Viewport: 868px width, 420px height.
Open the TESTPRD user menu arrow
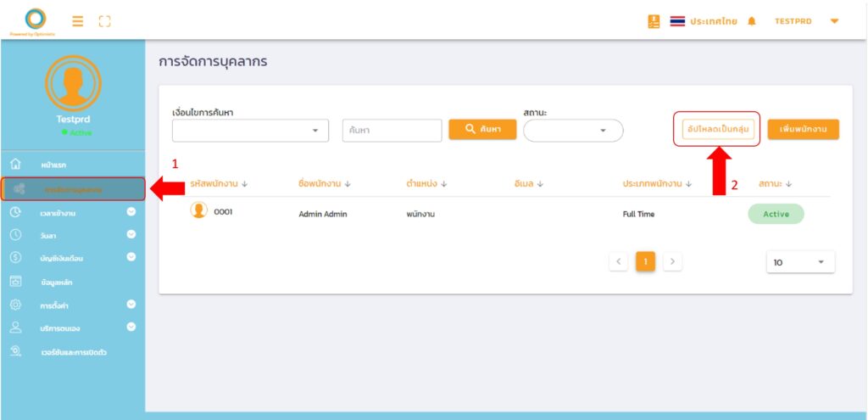coord(834,21)
